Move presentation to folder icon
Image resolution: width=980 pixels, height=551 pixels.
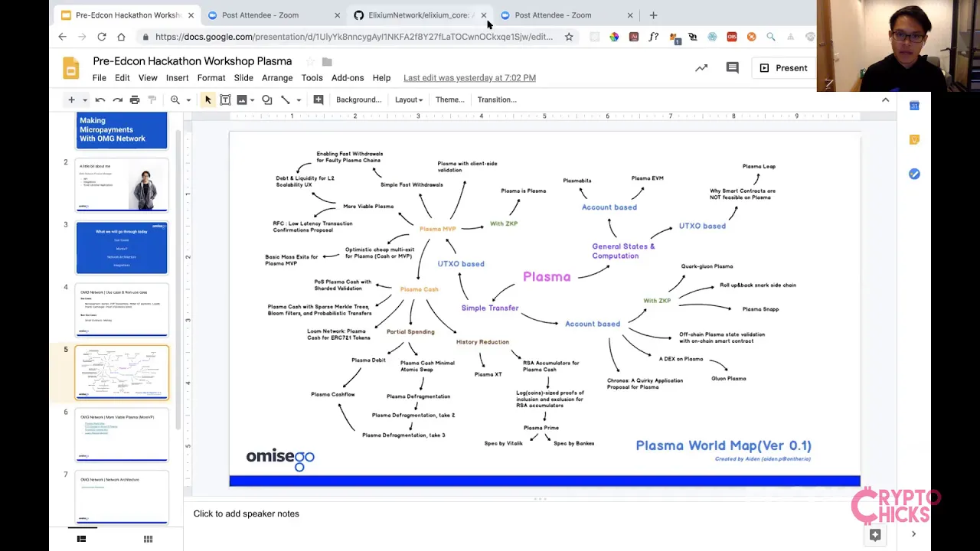(327, 61)
